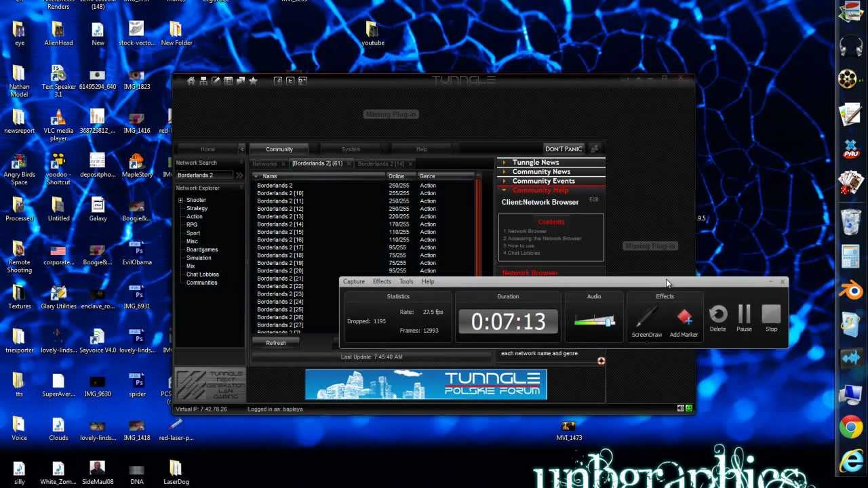Close the [Borderlands 2] (61) tab
This screenshot has height=488, width=868.
tap(349, 164)
